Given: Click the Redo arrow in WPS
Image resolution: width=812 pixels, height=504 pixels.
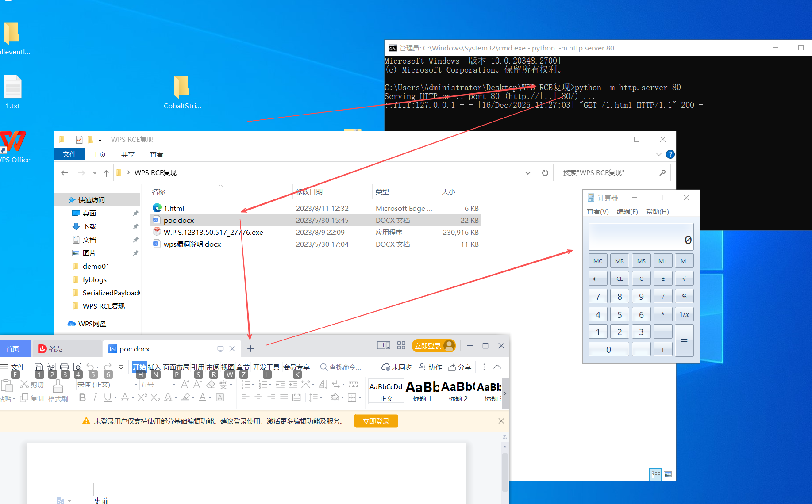Looking at the screenshot, I should tap(108, 367).
